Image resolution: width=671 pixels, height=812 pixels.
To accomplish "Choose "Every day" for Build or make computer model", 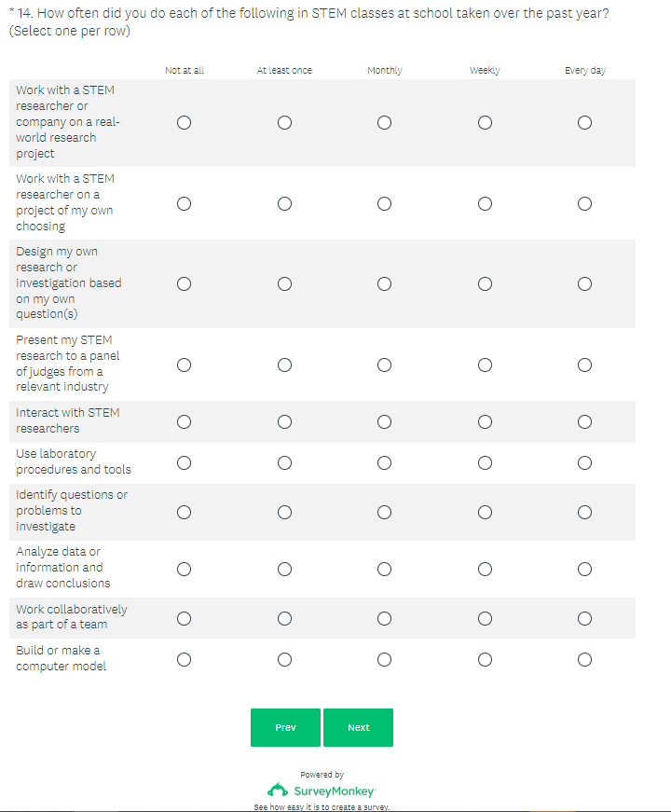I will point(584,659).
